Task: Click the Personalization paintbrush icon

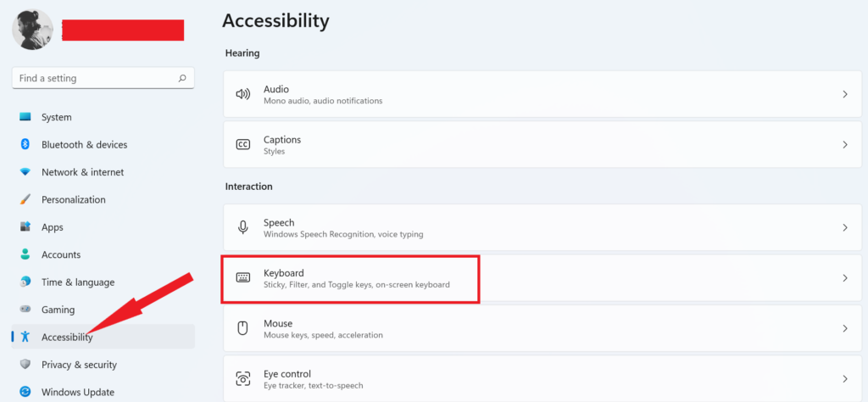Action: point(25,199)
